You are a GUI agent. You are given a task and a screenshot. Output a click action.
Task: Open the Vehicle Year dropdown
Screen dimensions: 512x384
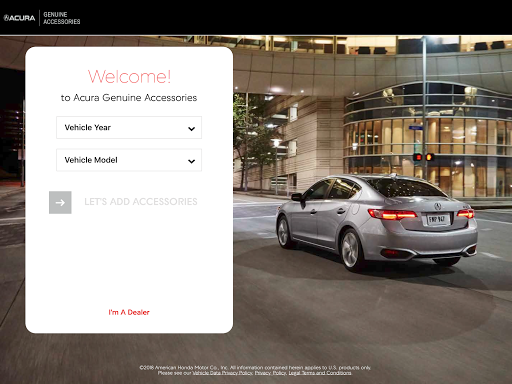pyautogui.click(x=129, y=127)
